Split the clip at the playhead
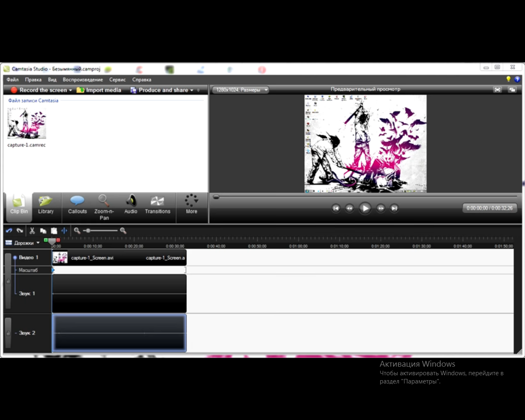The height and width of the screenshot is (420, 525). pos(64,231)
